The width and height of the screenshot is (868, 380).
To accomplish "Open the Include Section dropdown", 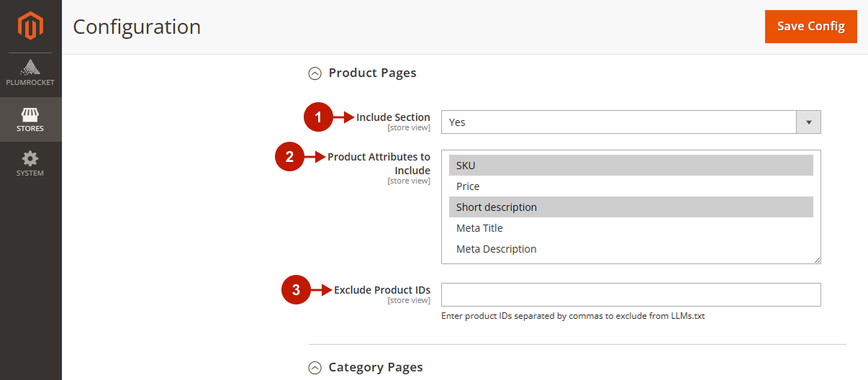I will coord(630,122).
